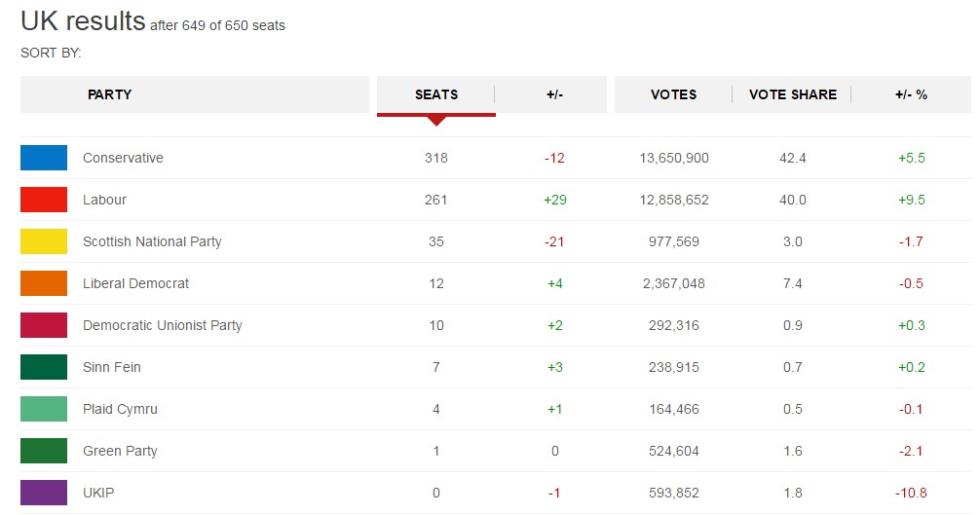Sort the table by SEATS column
This screenshot has height=515, width=980.
coord(436,95)
